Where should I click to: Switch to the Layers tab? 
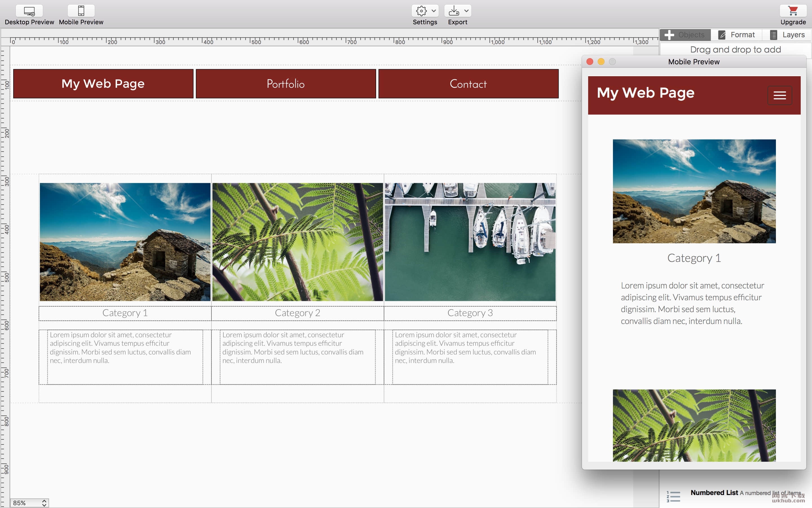point(787,35)
